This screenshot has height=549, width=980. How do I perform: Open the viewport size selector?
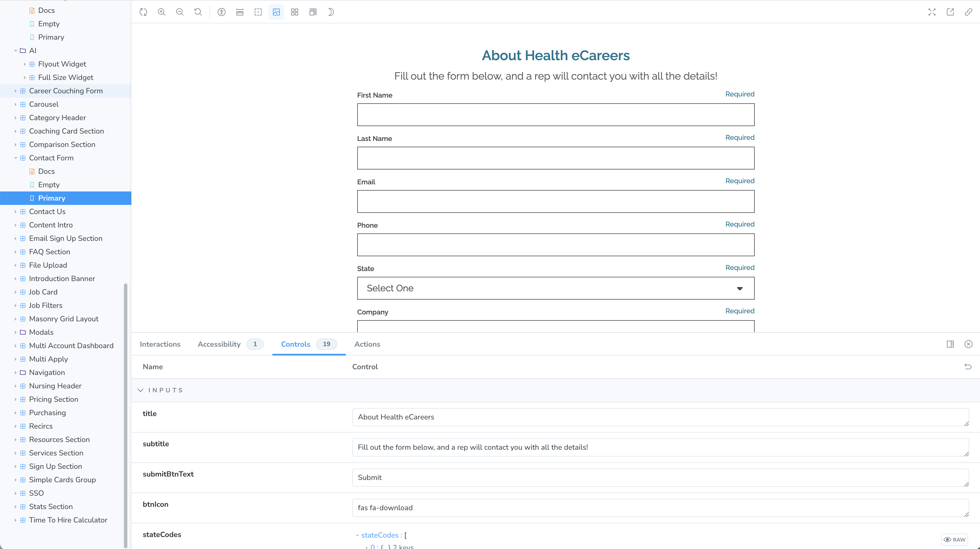click(x=313, y=12)
